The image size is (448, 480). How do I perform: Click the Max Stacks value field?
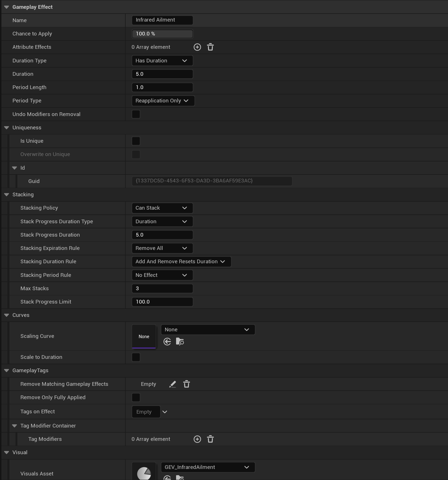tap(162, 289)
